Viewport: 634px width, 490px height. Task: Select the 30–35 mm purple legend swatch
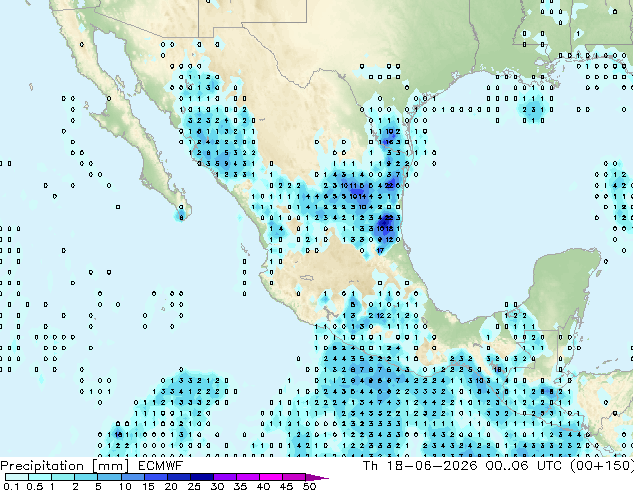224,477
